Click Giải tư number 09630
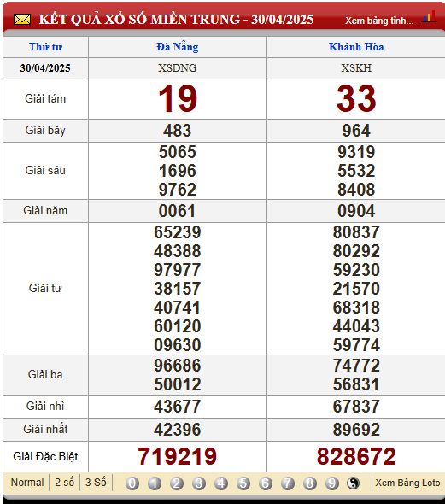The image size is (445, 504). [178, 345]
